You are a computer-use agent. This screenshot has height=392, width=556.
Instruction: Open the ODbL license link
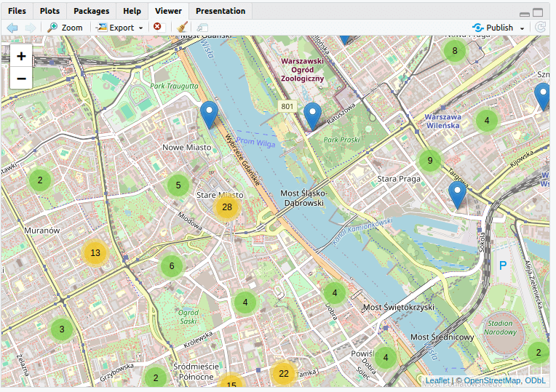click(535, 380)
